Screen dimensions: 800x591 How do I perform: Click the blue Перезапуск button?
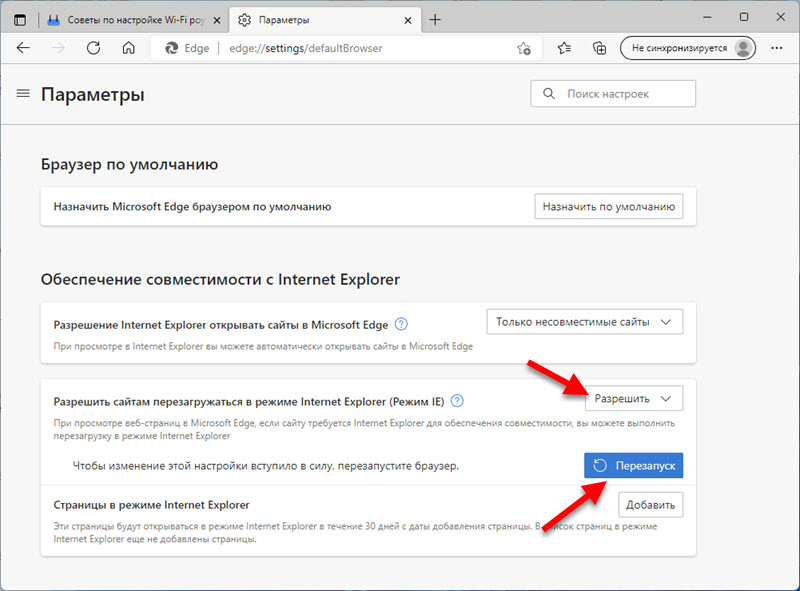click(x=633, y=465)
